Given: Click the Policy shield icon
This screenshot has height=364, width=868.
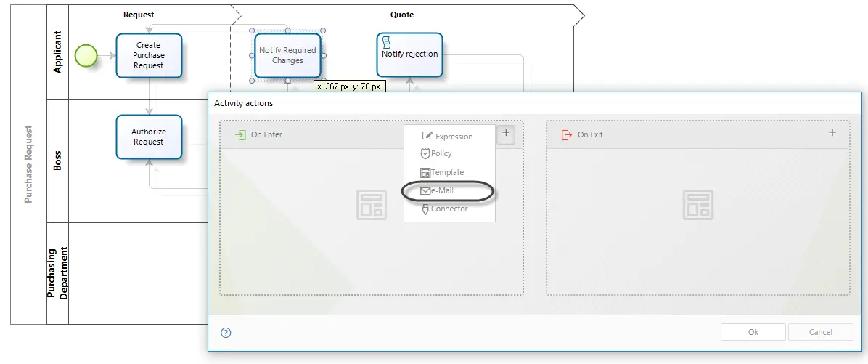Looking at the screenshot, I should click(425, 153).
